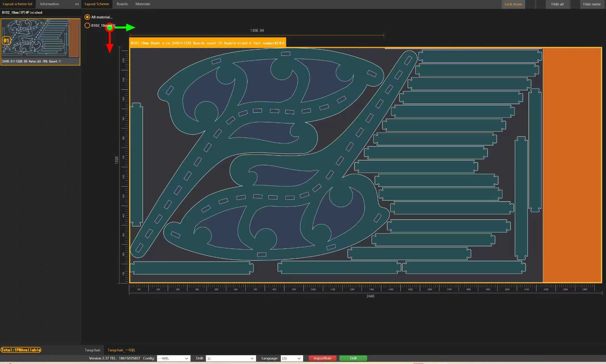
Task: Toggle Lock move mode
Action: 513,4
